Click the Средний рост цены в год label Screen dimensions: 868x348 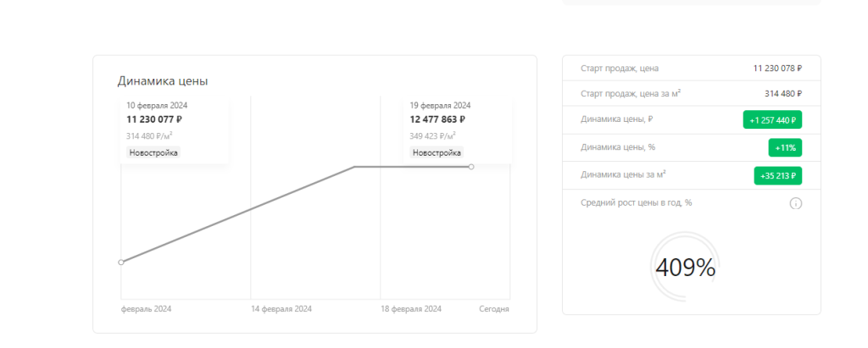637,202
